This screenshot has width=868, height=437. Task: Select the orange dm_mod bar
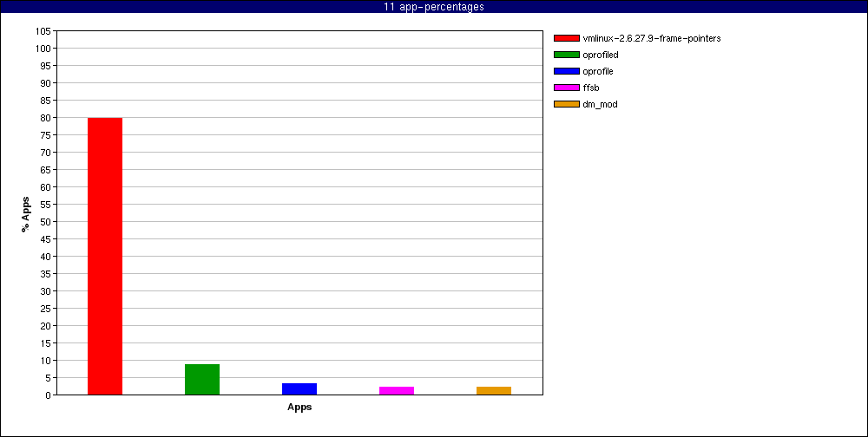click(x=494, y=391)
